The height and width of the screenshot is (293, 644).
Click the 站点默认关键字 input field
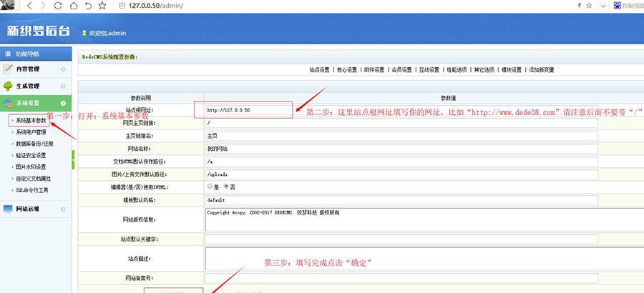(x=401, y=239)
